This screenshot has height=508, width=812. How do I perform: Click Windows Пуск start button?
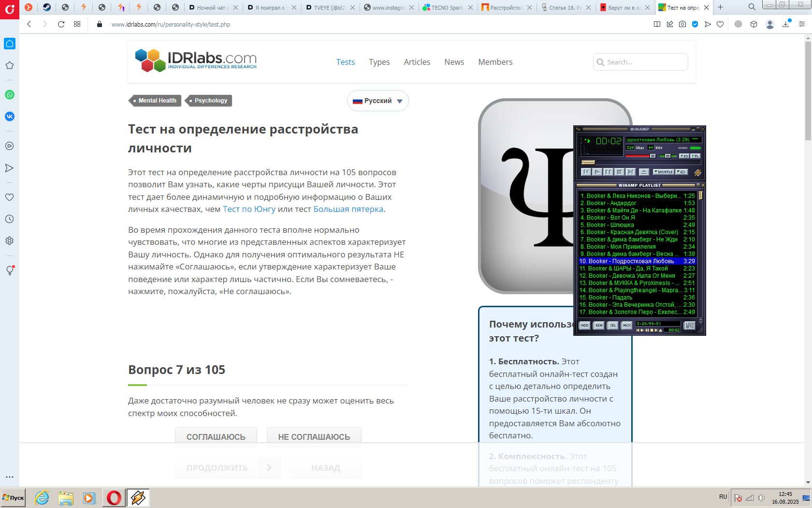point(13,498)
